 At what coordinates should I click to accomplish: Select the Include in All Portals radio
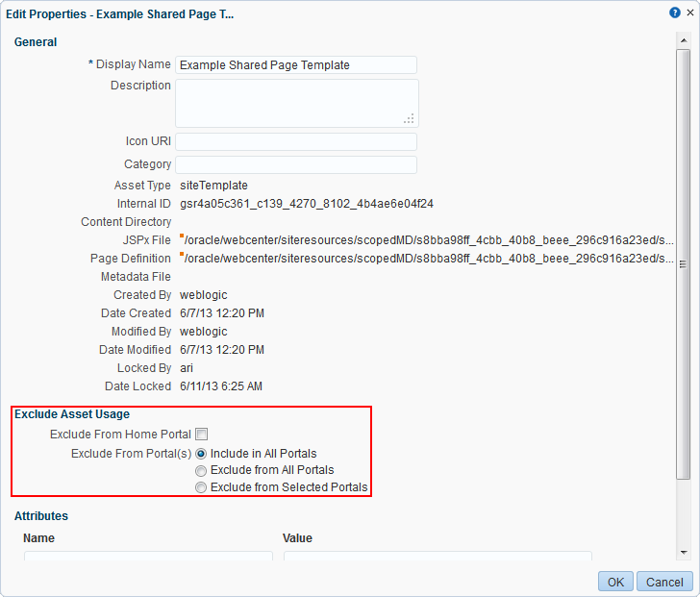pos(201,454)
